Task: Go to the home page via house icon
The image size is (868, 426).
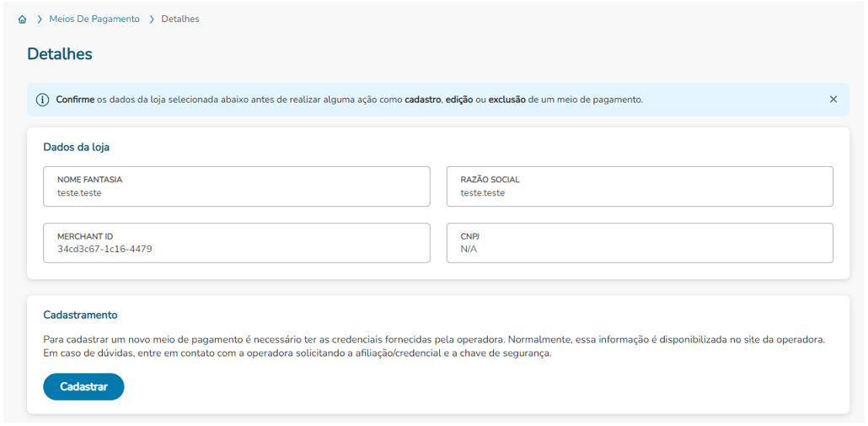Action: (23, 19)
